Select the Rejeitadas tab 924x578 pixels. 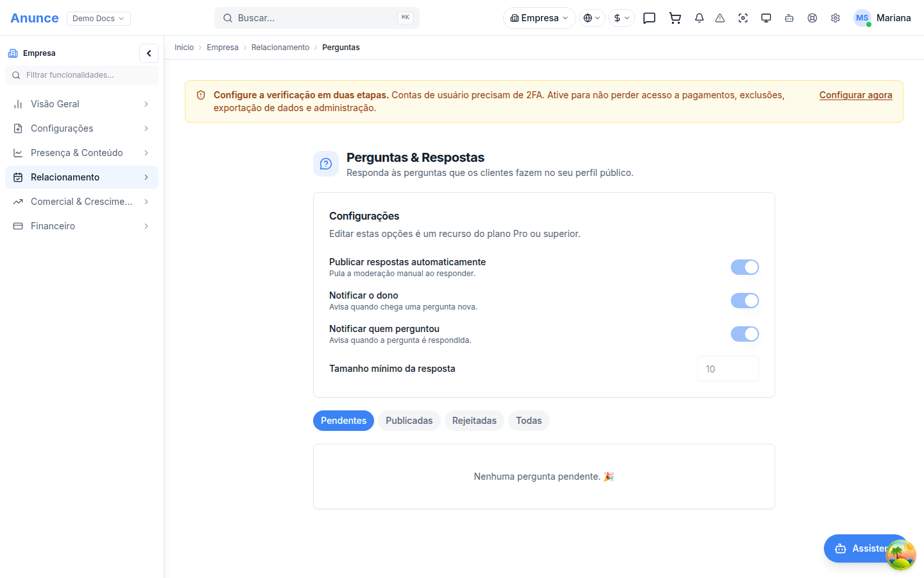tap(474, 421)
